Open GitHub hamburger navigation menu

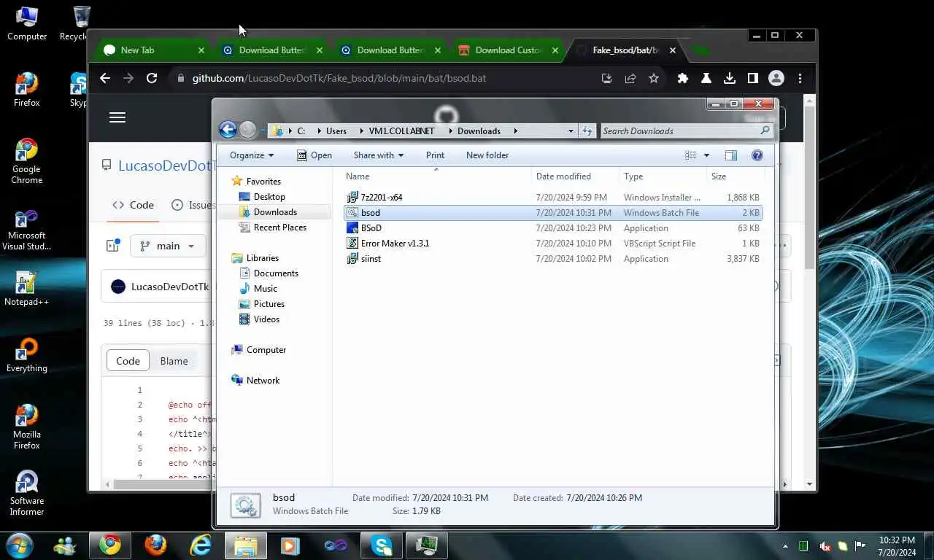[117, 117]
